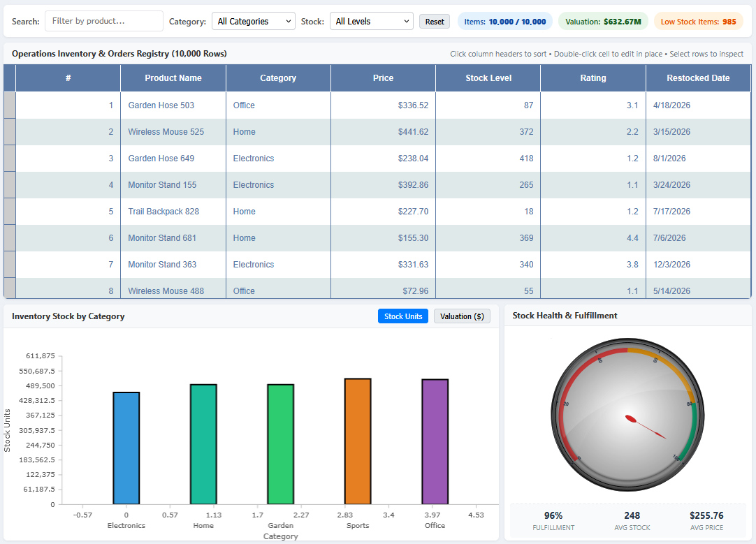Select row header for Trail Backpack 828

[10, 212]
